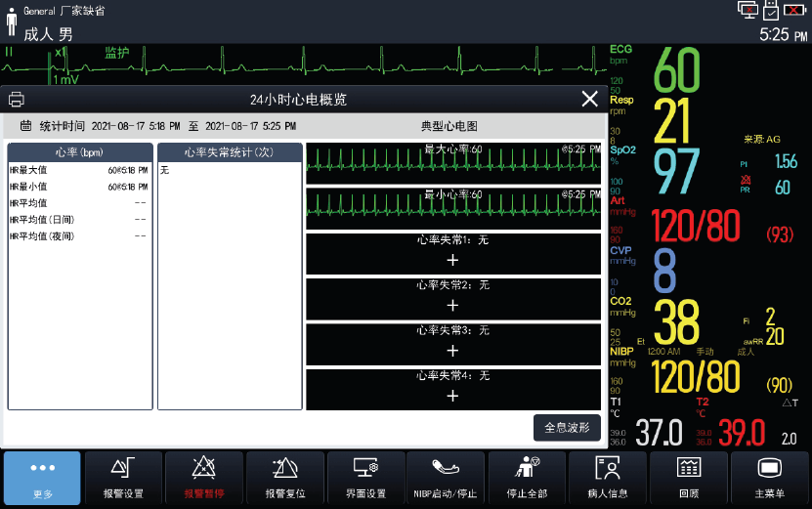This screenshot has height=509, width=812.
Task: Pick the calendar icon beside 统计时间
Action: pos(26,127)
